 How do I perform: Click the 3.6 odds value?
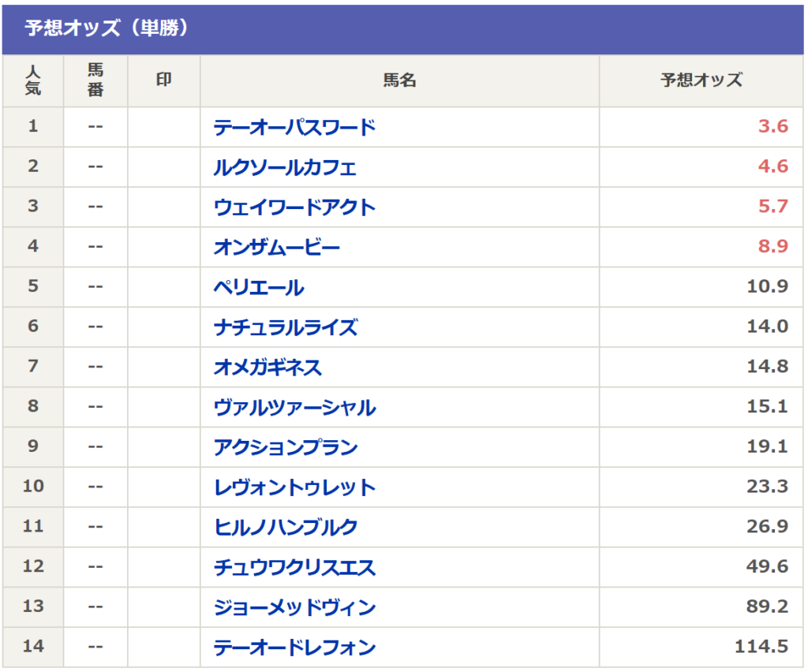click(773, 126)
